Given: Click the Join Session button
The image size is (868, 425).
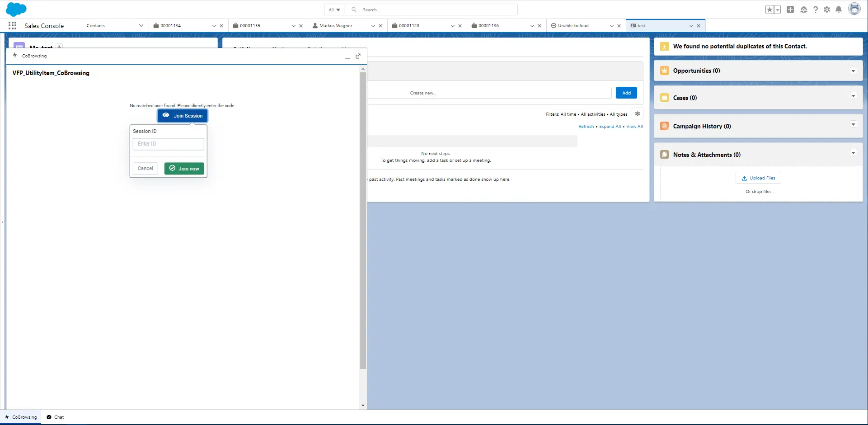Looking at the screenshot, I should pos(183,116).
